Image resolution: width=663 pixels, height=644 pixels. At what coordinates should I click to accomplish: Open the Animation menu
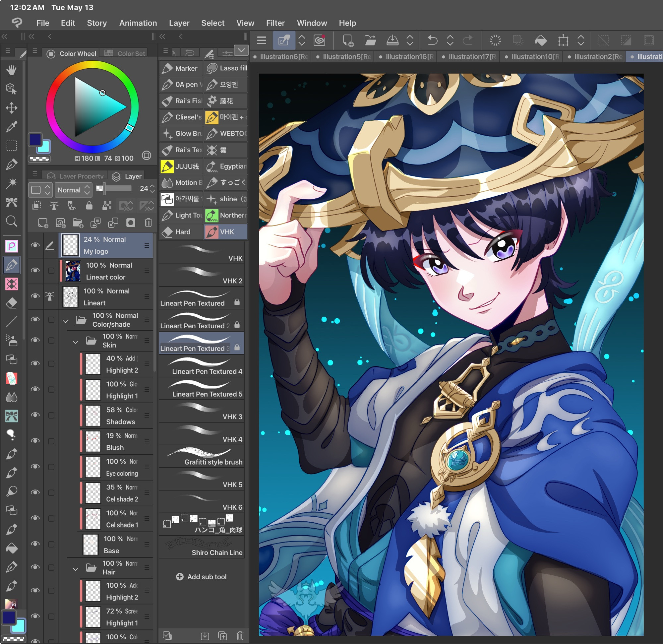tap(138, 23)
